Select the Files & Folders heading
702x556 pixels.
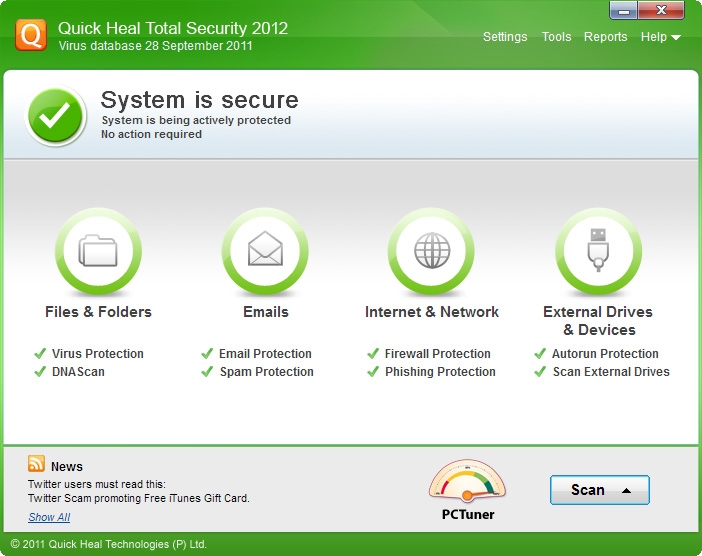tap(98, 312)
